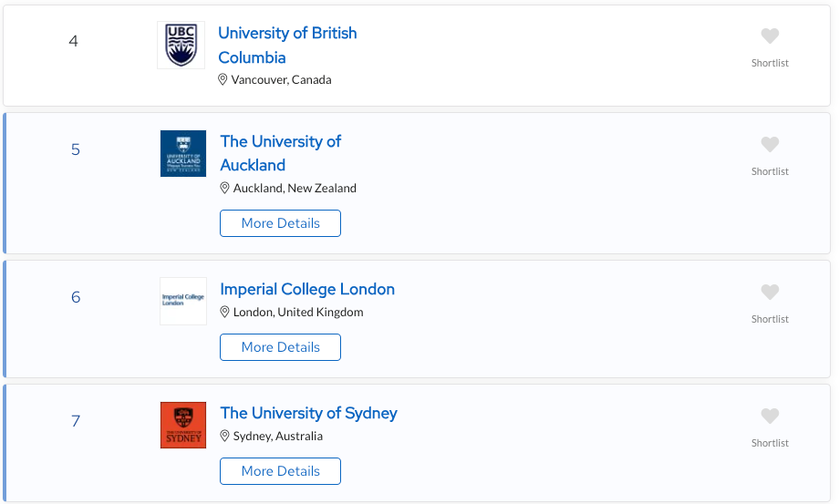Click location pin beside Vancouver, Canada
The image size is (839, 504).
coord(223,80)
